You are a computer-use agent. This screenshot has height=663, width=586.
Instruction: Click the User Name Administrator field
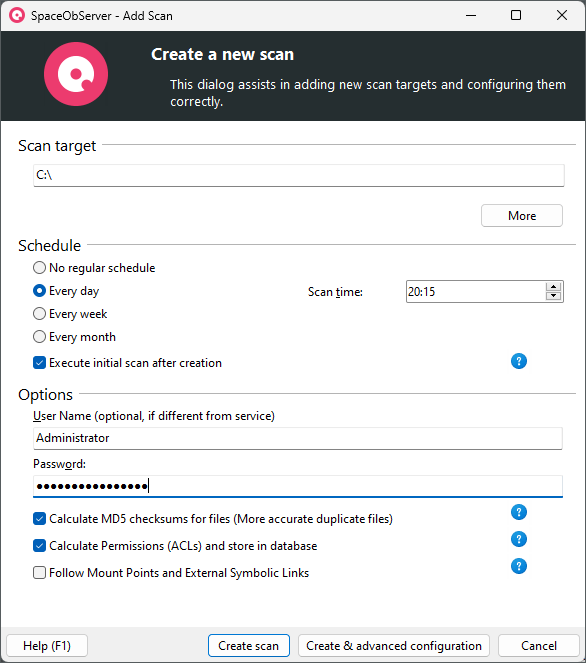pos(298,438)
